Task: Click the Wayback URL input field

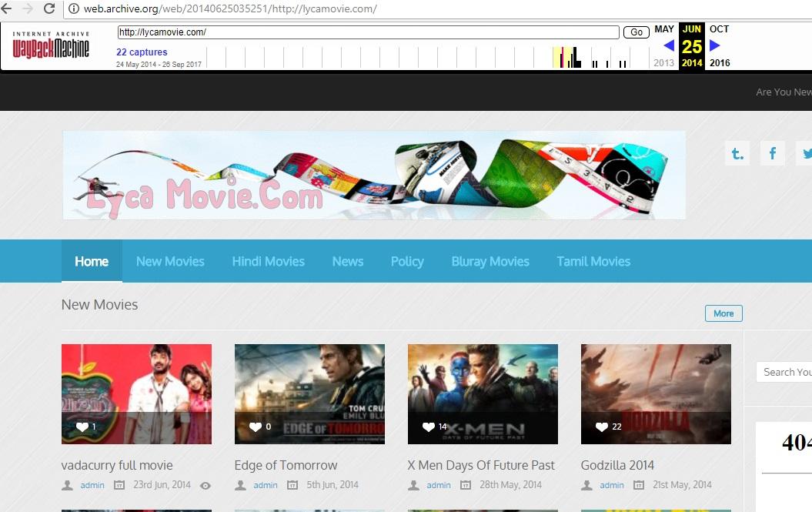Action: (368, 32)
